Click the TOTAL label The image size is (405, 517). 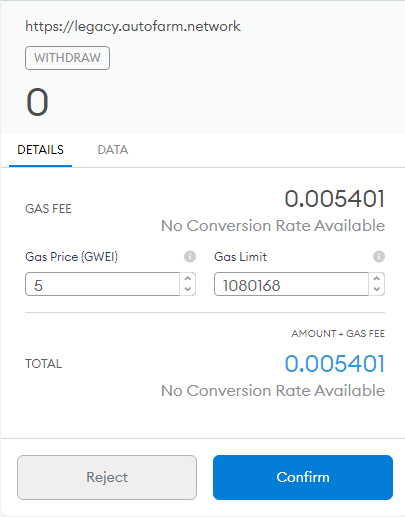click(x=44, y=364)
